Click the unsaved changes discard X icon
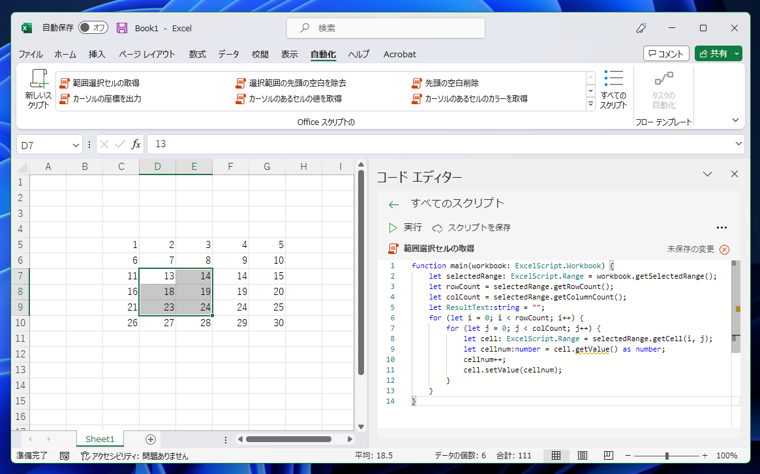Image resolution: width=760 pixels, height=474 pixels. point(724,250)
